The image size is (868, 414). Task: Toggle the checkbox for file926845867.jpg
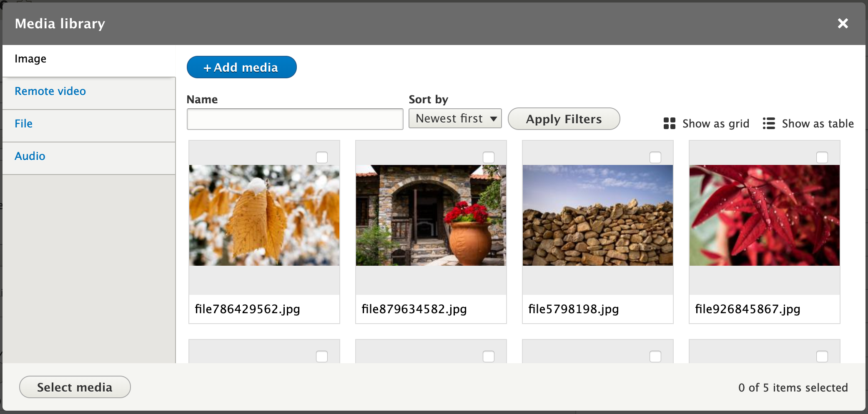click(822, 157)
